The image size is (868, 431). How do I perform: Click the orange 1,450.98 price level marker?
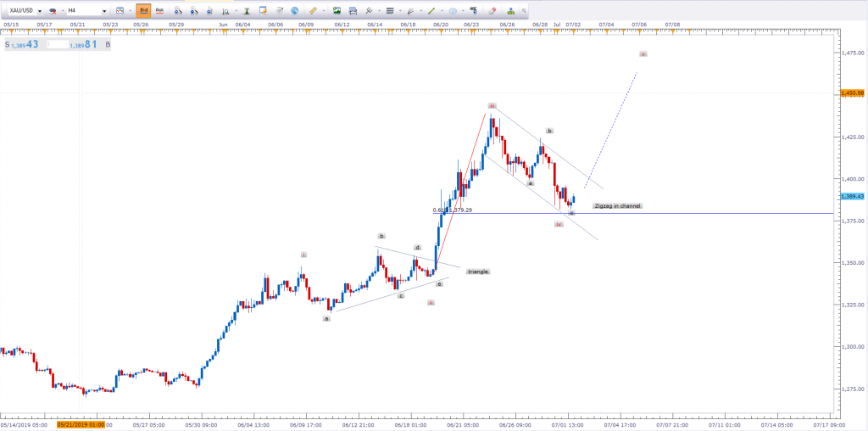[x=851, y=92]
